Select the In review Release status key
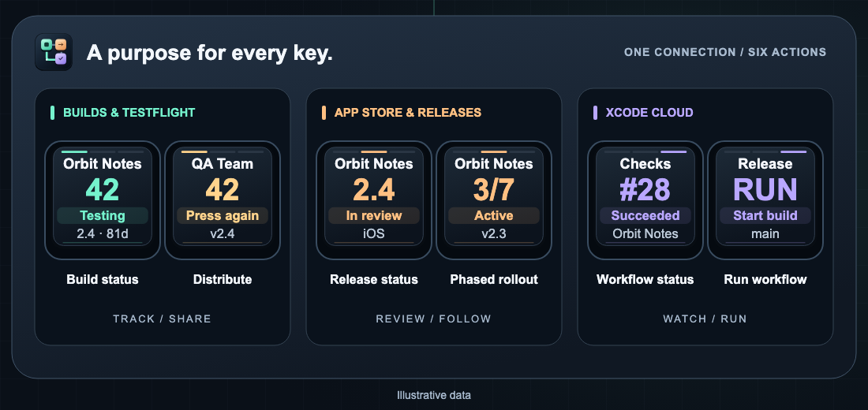Image resolution: width=868 pixels, height=410 pixels. [x=374, y=199]
